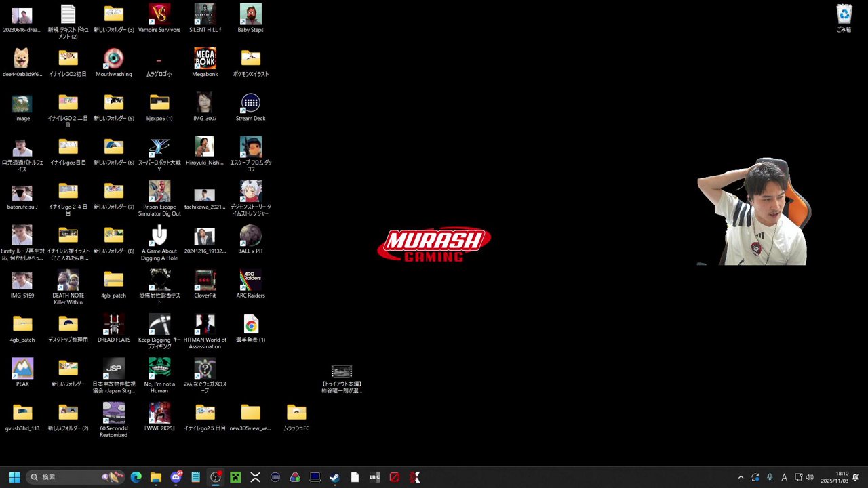Launch SILENT HILL f from the desktop

click(x=205, y=15)
